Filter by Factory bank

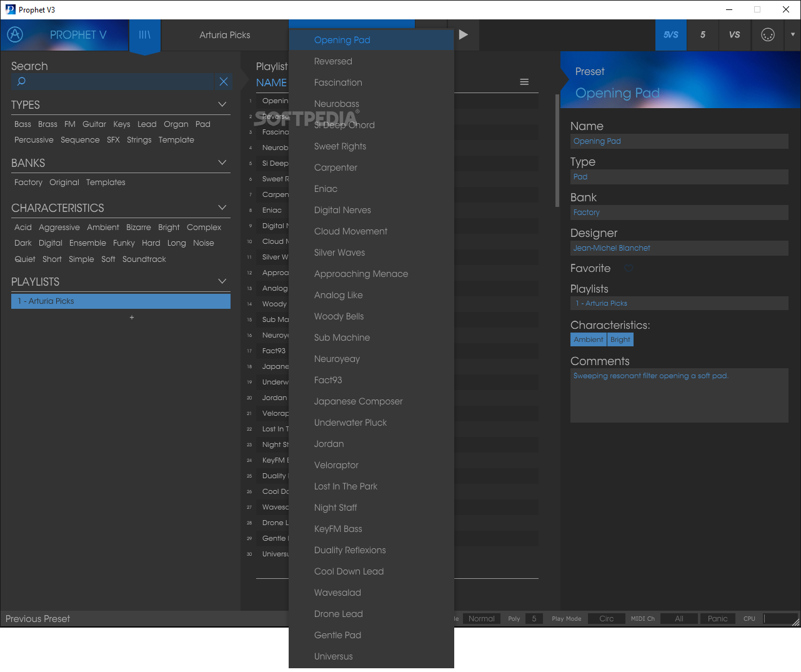point(28,183)
